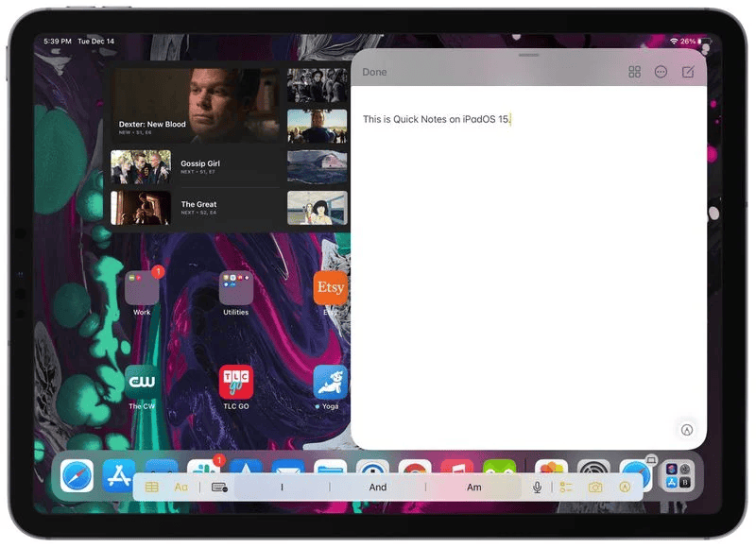
Task: Tap the Markup pen icon in the note corner
Action: pyautogui.click(x=687, y=430)
